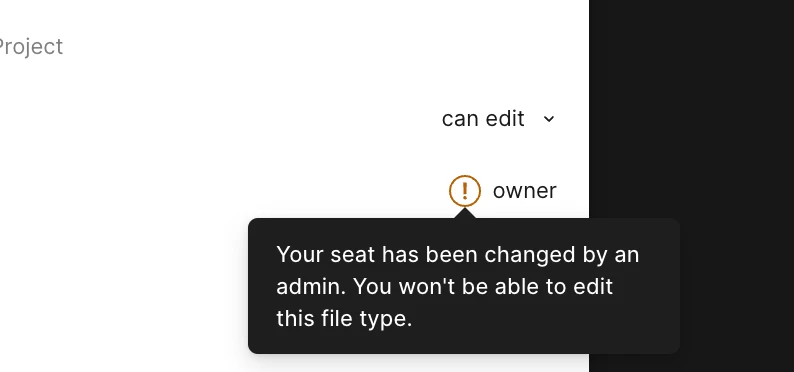Expand the chevron next to "can edit"
This screenshot has height=372, width=794.
click(x=549, y=119)
